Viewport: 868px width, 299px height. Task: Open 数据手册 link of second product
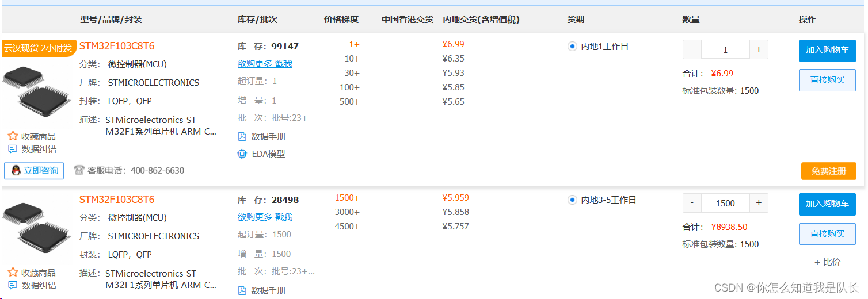tap(268, 290)
